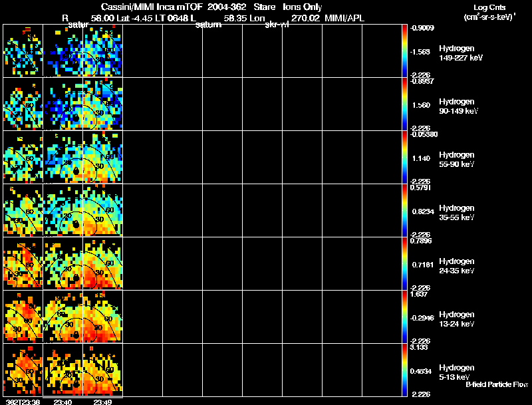Select the 90-149 keV image at 362T23:38
This screenshot has height=405, width=532.
coord(23,104)
